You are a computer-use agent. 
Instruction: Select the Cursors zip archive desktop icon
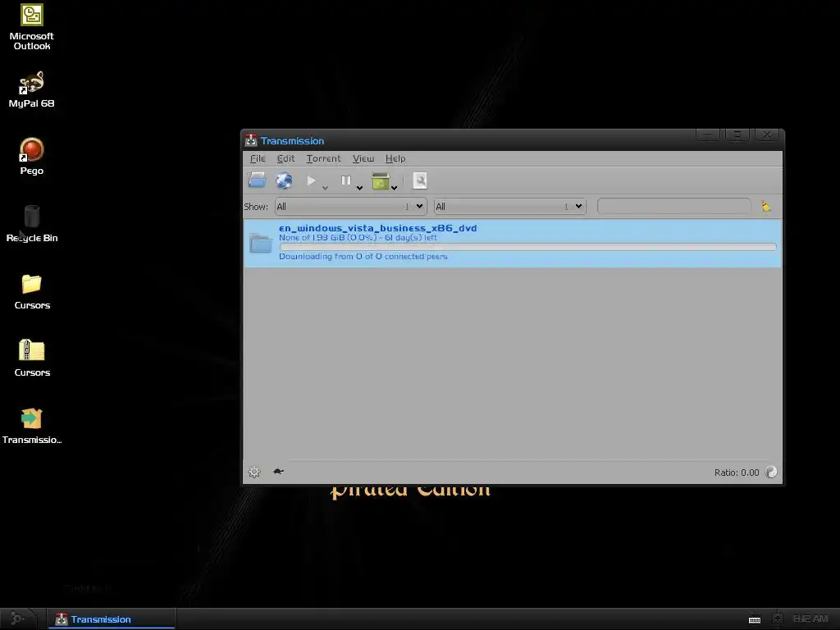(x=32, y=358)
